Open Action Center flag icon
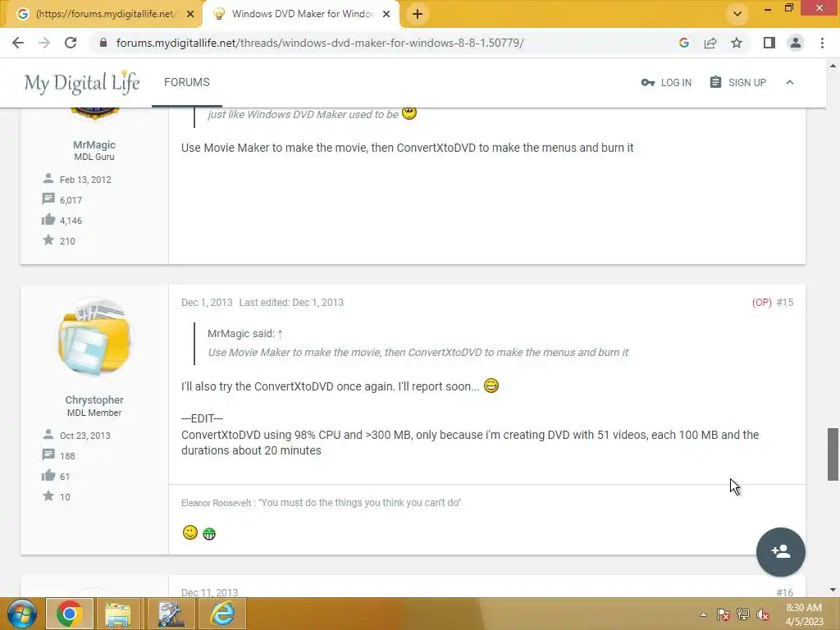The width and height of the screenshot is (840, 630). point(724,614)
